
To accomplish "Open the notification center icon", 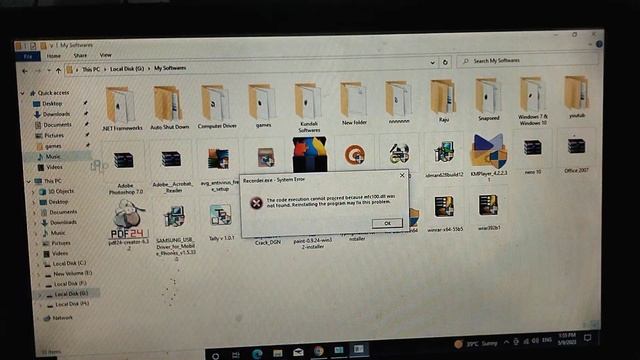I will point(587,338).
